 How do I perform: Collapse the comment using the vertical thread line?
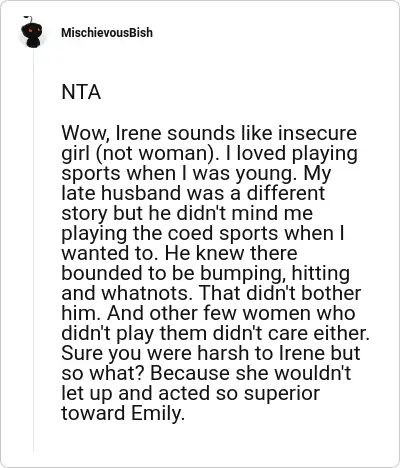[x=33, y=250]
